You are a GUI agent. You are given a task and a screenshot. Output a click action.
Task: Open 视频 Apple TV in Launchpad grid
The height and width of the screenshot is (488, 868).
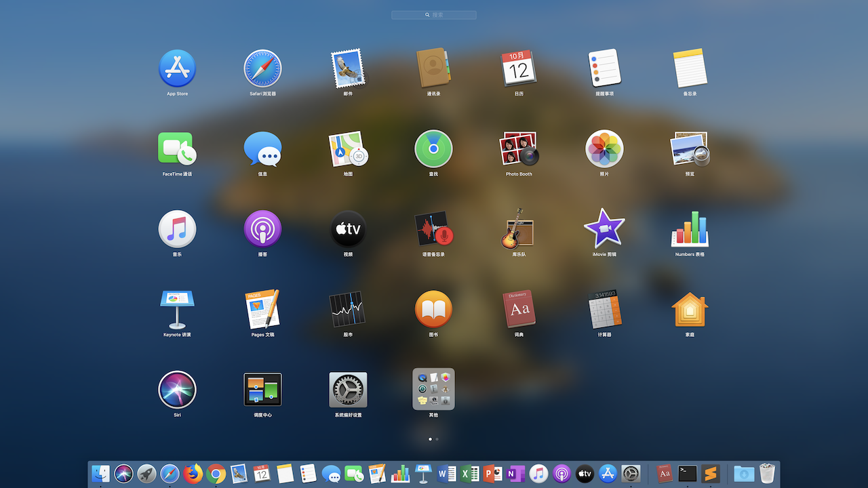pyautogui.click(x=348, y=229)
